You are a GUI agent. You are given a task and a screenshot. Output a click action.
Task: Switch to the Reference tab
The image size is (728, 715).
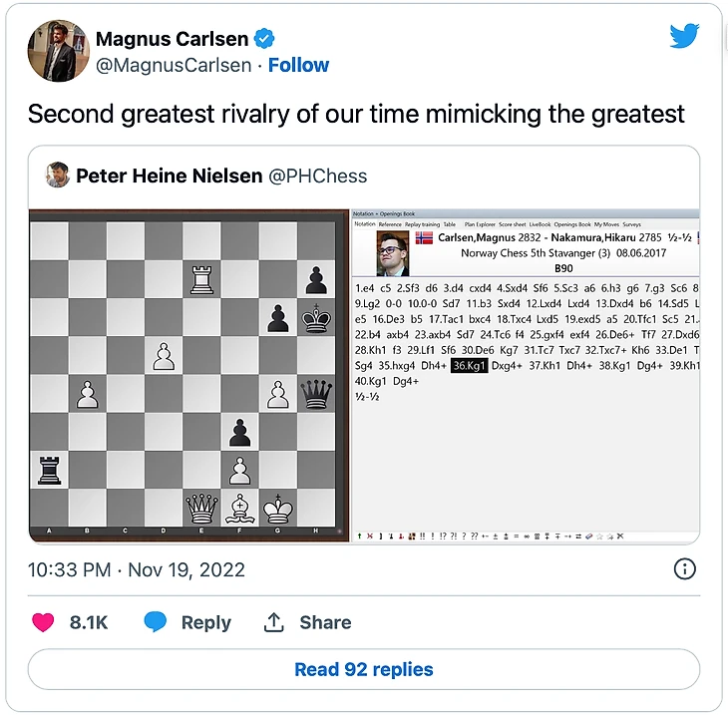point(390,224)
